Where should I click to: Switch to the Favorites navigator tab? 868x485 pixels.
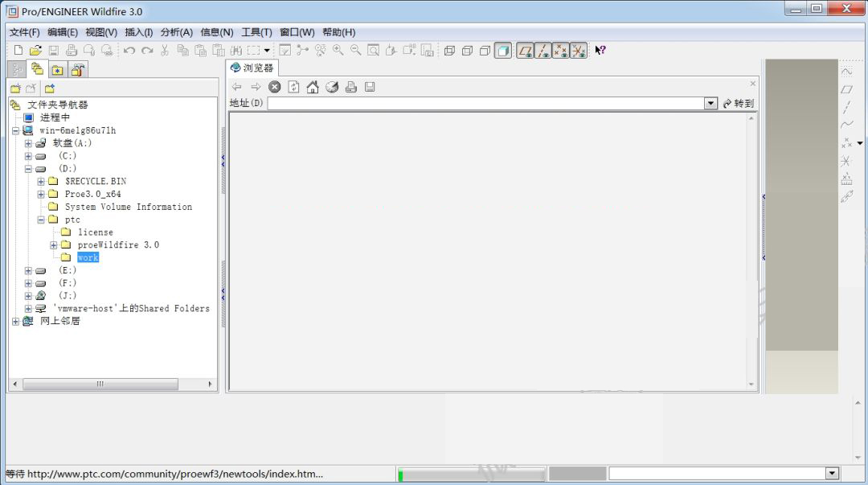(x=57, y=70)
